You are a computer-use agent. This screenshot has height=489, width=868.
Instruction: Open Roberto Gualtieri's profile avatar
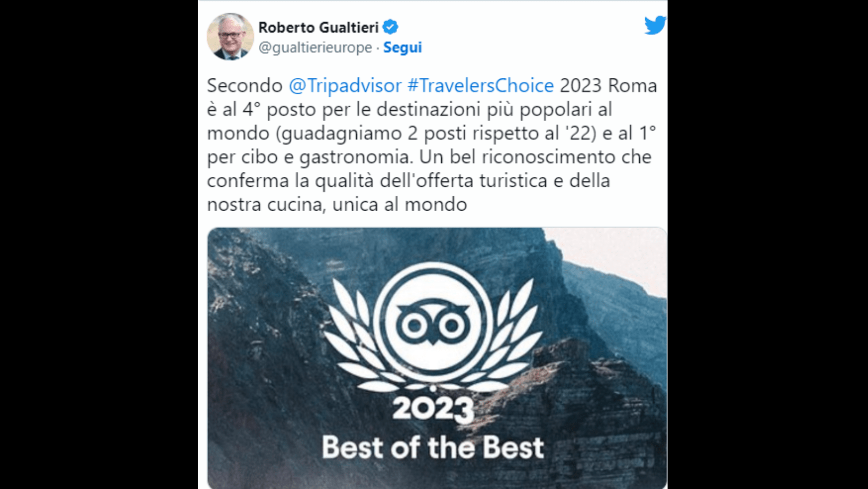pyautogui.click(x=230, y=37)
